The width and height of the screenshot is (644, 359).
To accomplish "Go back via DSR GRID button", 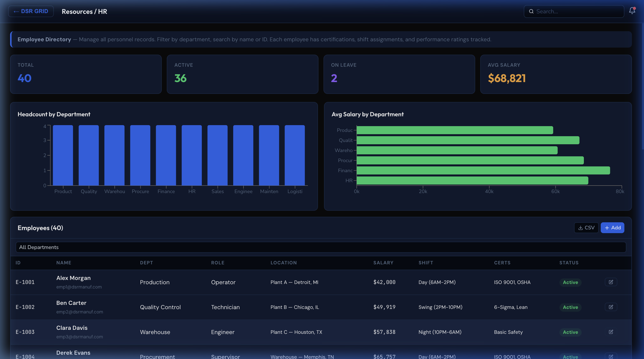I will (31, 11).
